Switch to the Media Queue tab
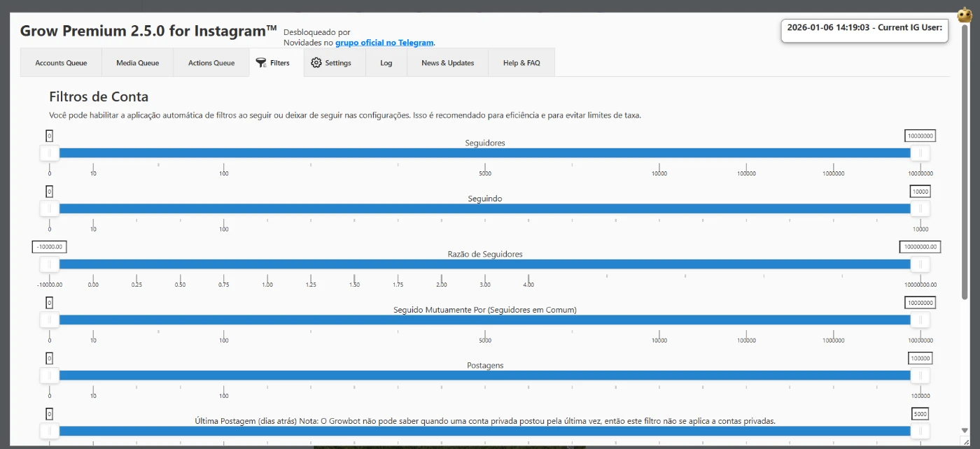Screen dimensions: 980x449 click(137, 63)
